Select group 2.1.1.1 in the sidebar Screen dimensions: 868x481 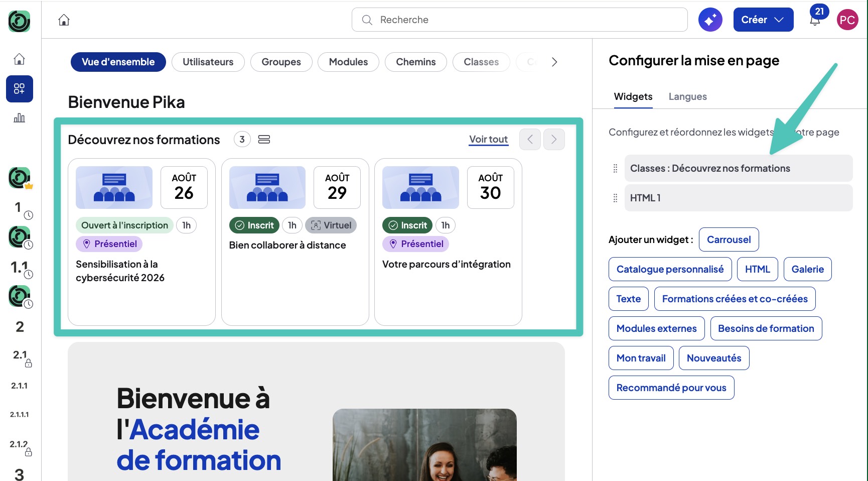tap(20, 414)
